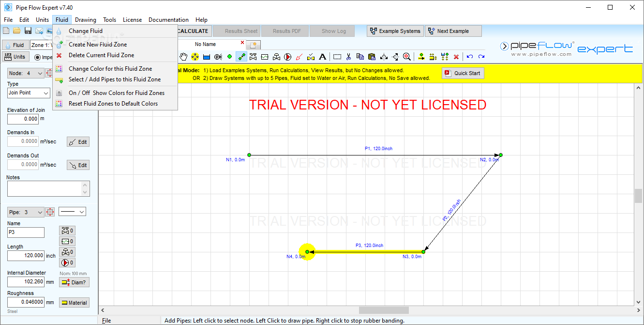Click Edit next to Demands Out
The image size is (644, 325).
coord(78,165)
